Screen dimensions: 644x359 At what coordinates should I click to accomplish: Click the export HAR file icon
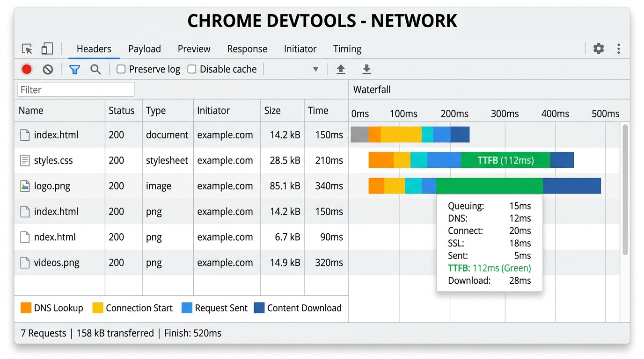click(x=366, y=69)
